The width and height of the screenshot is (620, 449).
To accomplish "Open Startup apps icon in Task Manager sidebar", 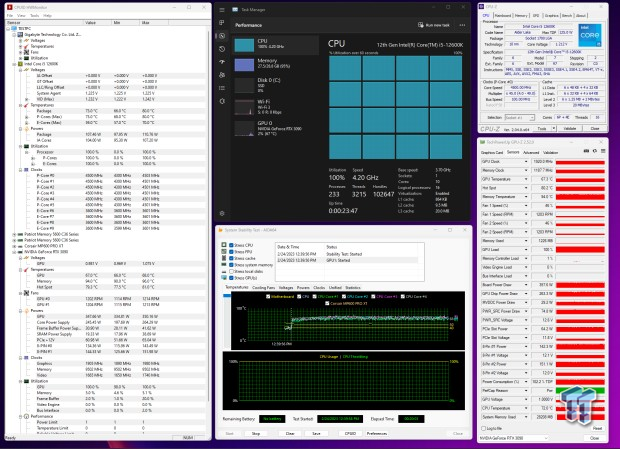I will pos(222,62).
